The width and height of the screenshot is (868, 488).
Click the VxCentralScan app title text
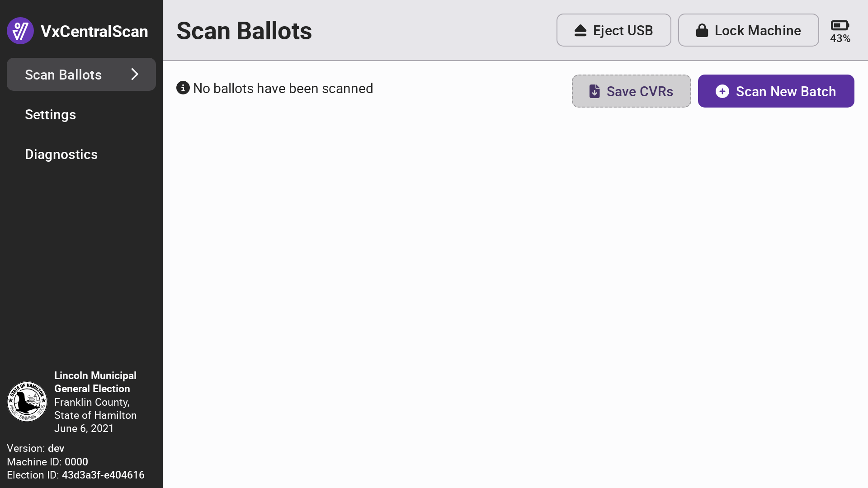point(94,31)
